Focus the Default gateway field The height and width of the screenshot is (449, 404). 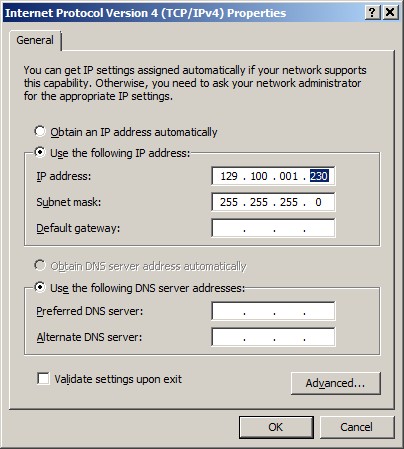(273, 228)
